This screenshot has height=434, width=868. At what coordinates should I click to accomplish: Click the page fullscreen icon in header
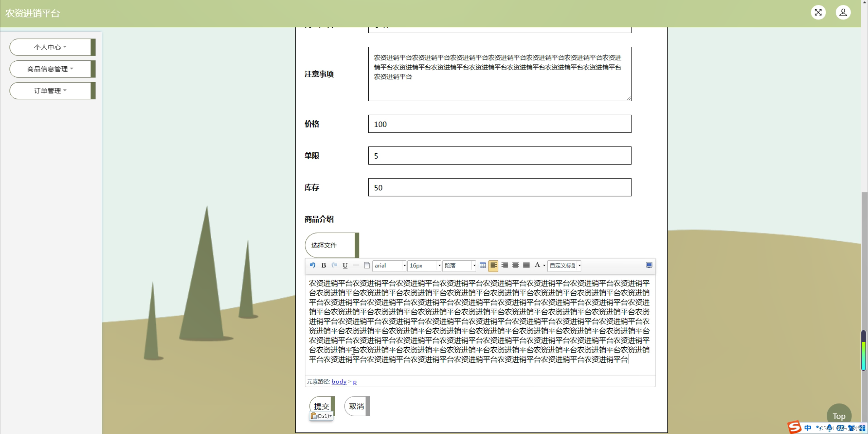tap(818, 12)
